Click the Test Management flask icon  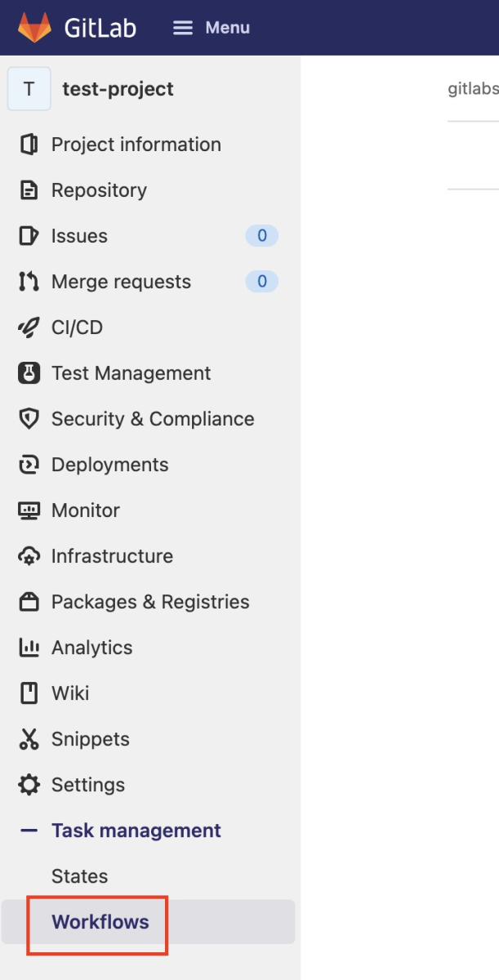click(29, 373)
